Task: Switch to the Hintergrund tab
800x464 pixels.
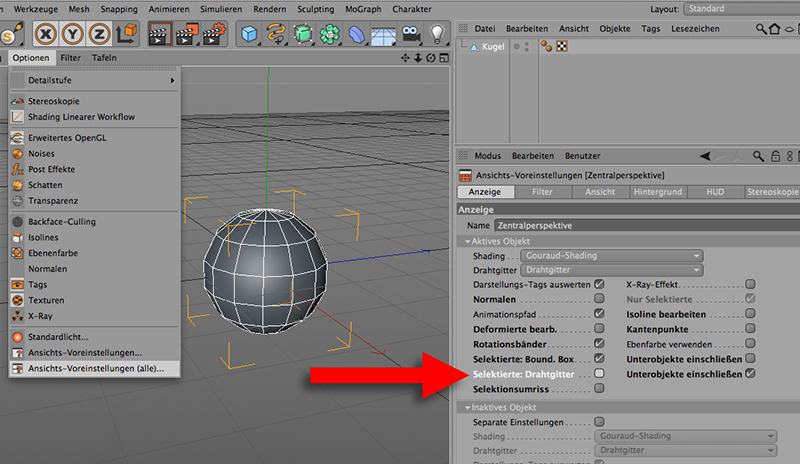Action: coord(657,191)
